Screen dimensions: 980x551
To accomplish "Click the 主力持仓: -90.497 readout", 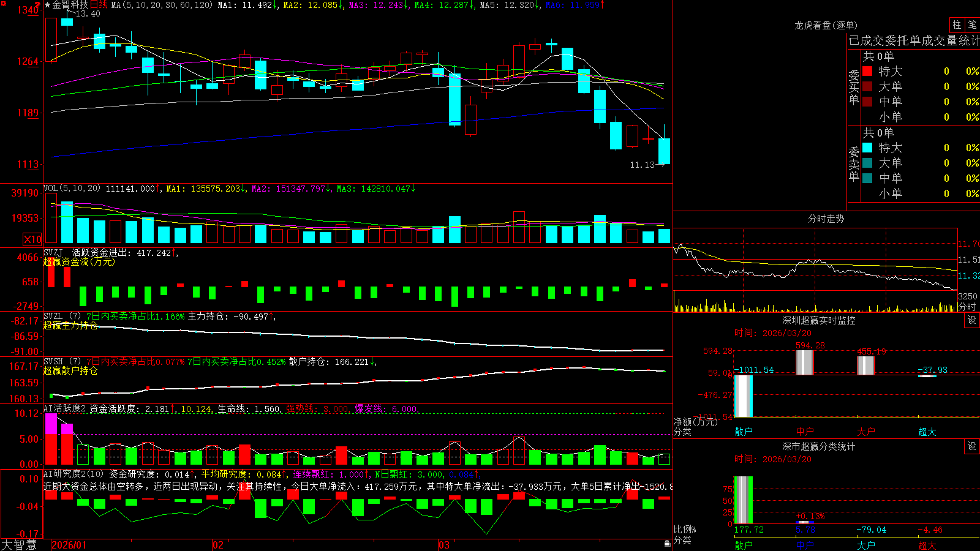I will tap(231, 316).
